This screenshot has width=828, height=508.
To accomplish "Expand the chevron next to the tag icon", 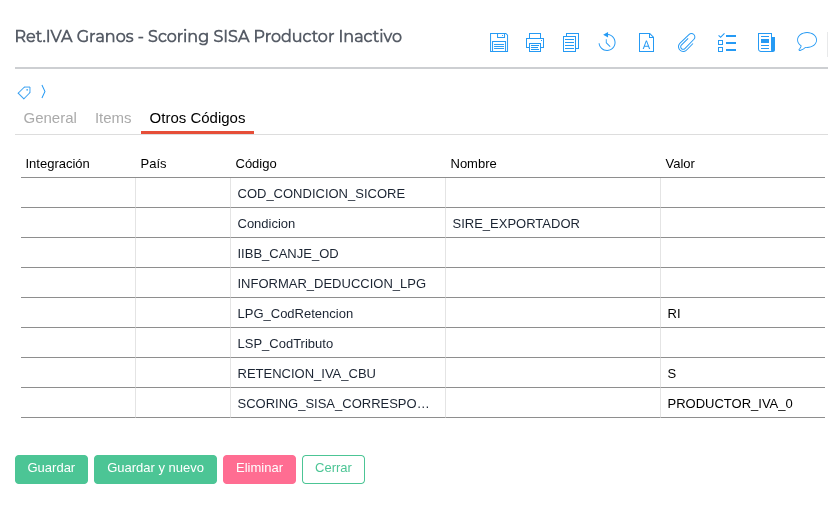I will (43, 92).
